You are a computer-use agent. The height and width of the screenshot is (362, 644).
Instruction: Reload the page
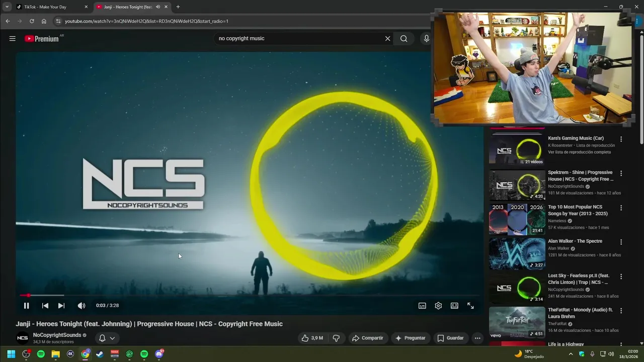(32, 21)
